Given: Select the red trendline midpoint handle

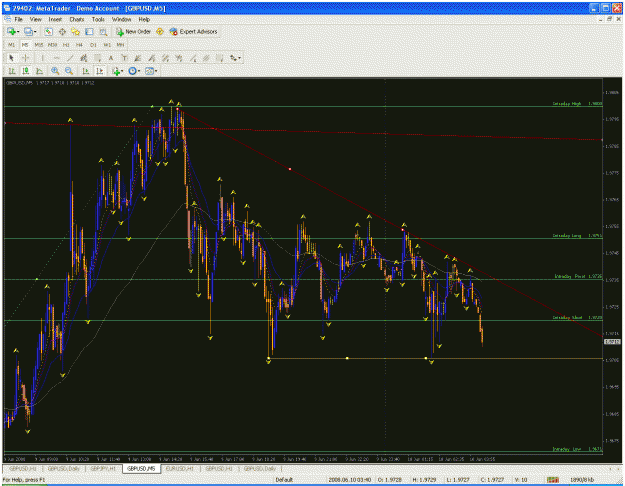Looking at the screenshot, I should point(290,169).
